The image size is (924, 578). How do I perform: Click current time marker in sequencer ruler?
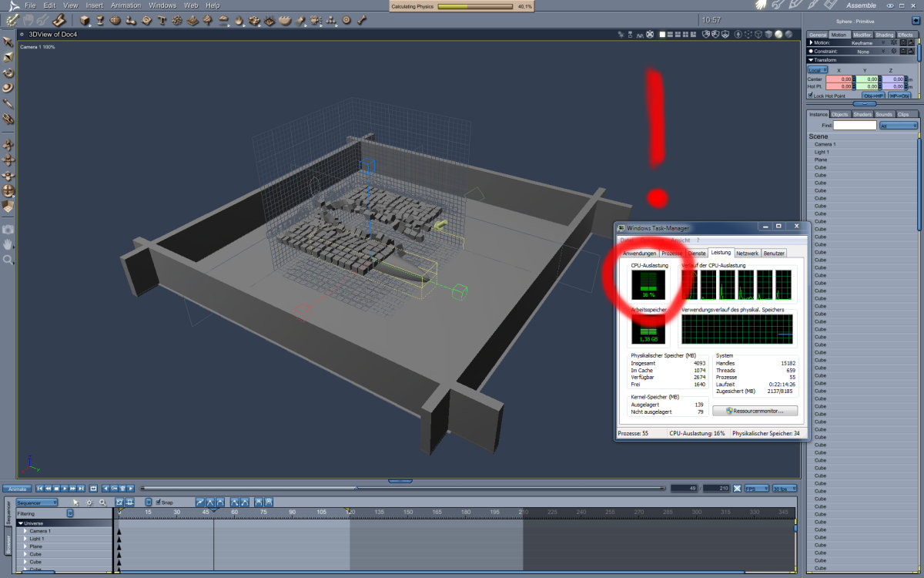pos(213,509)
